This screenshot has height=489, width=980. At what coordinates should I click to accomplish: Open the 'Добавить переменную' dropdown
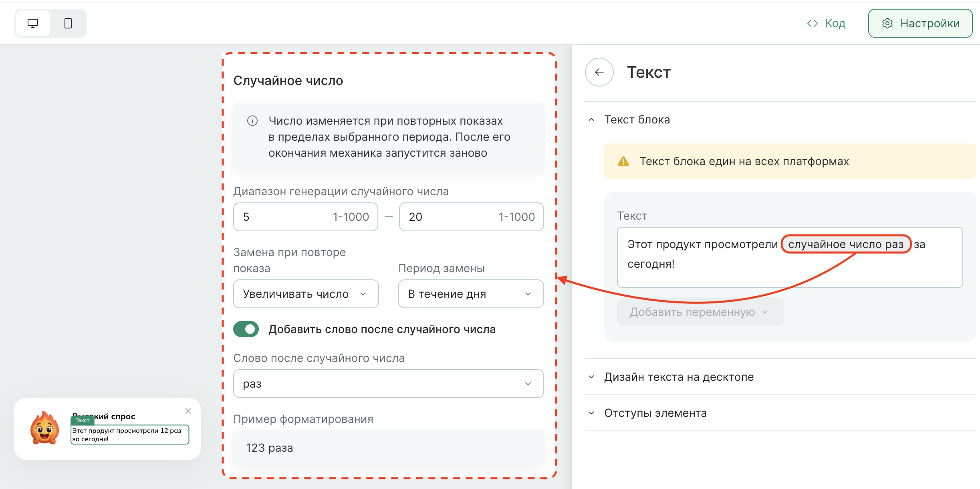pos(700,312)
